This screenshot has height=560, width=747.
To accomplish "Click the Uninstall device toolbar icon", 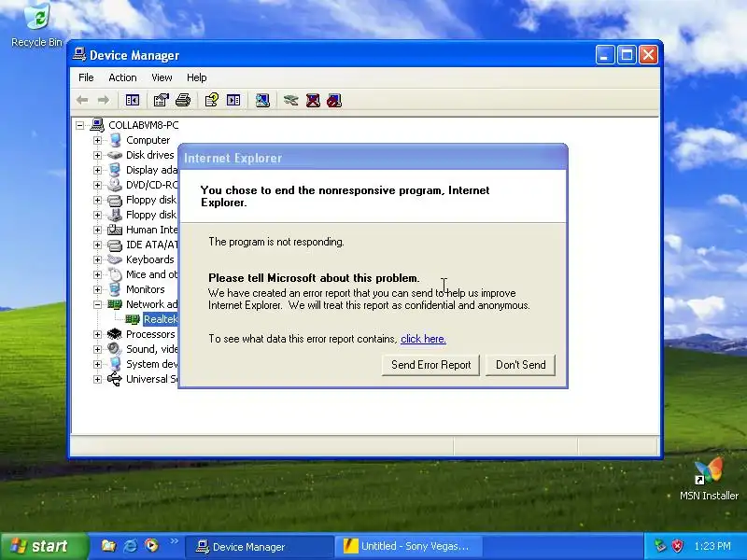I will 313,100.
